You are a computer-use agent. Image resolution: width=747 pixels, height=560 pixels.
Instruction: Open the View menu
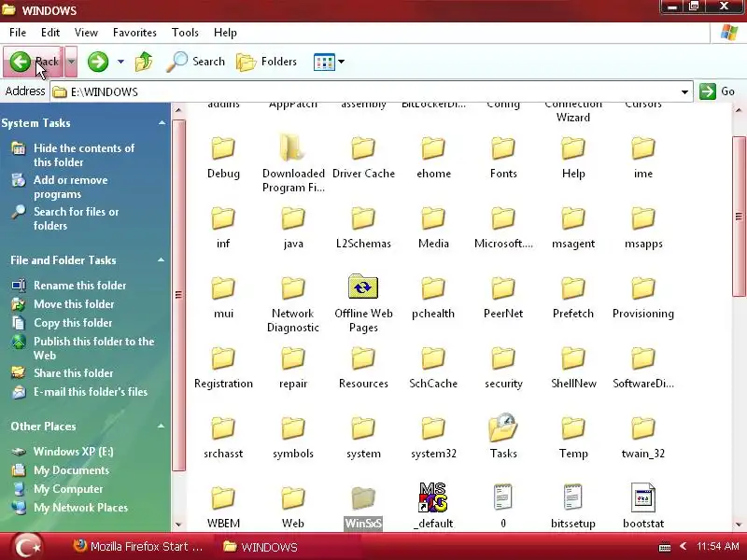(86, 33)
